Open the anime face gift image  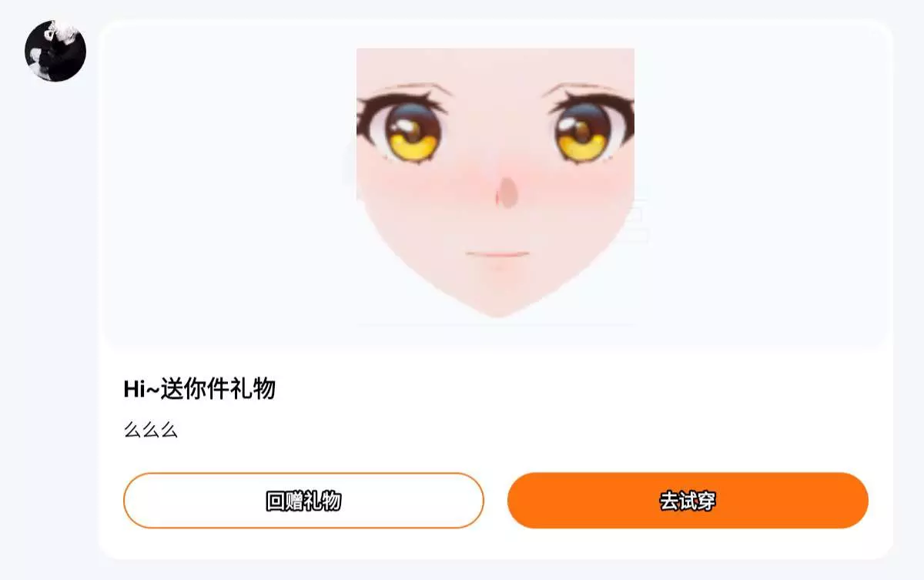coord(495,183)
